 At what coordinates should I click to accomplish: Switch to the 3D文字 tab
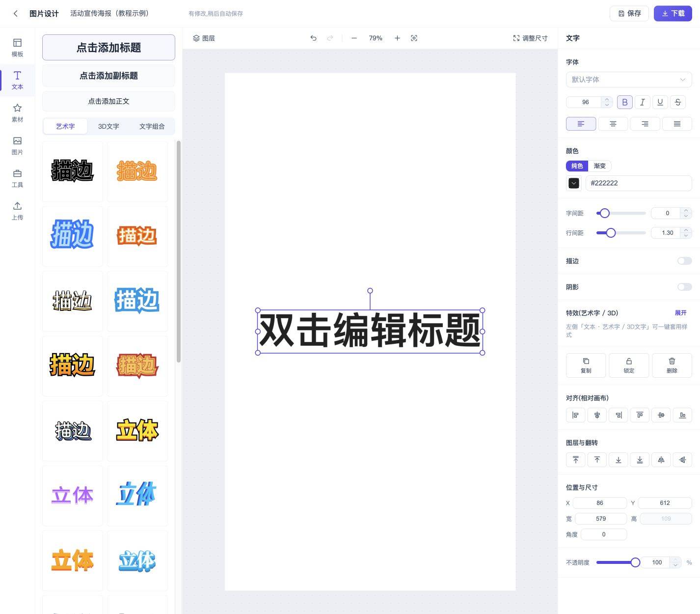(x=108, y=126)
